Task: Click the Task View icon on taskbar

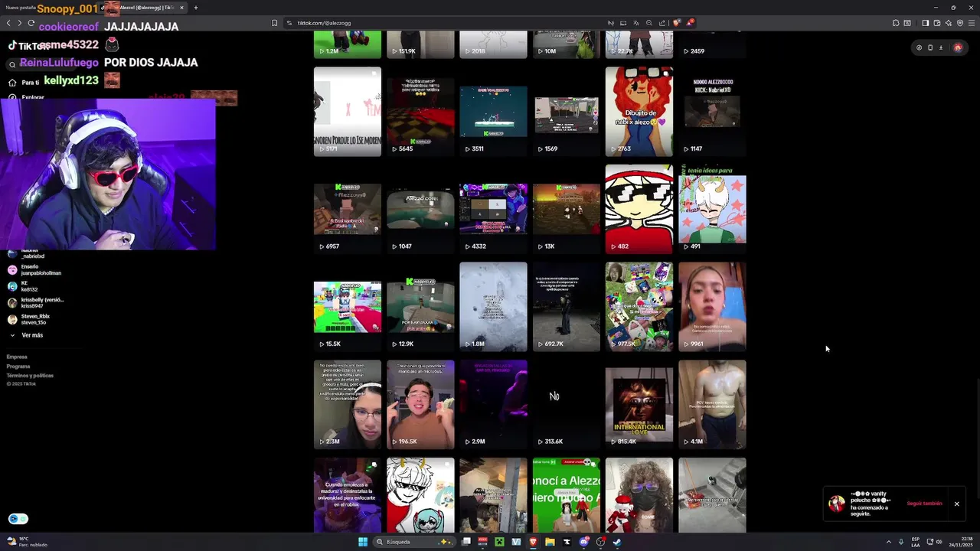Action: point(465,542)
